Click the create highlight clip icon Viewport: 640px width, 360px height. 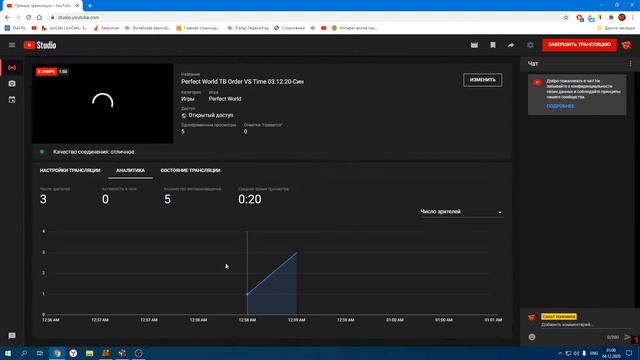point(474,45)
